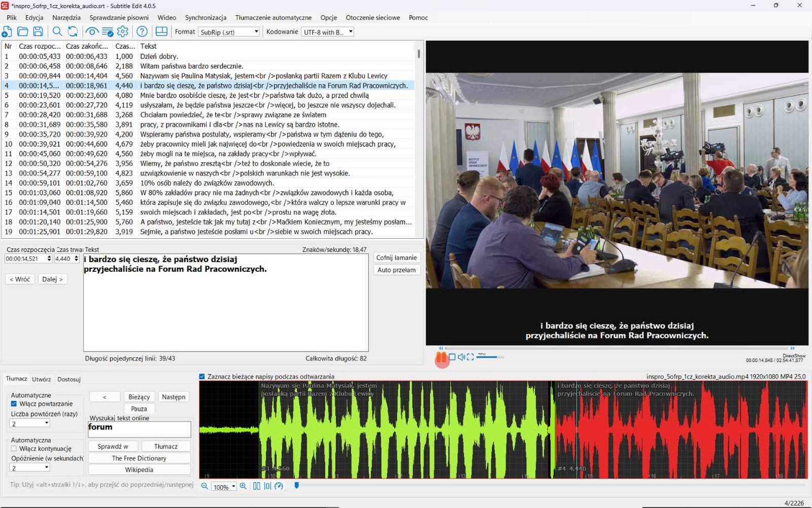The width and height of the screenshot is (812, 508).
Task: Open Settings gear icon
Action: point(123,31)
